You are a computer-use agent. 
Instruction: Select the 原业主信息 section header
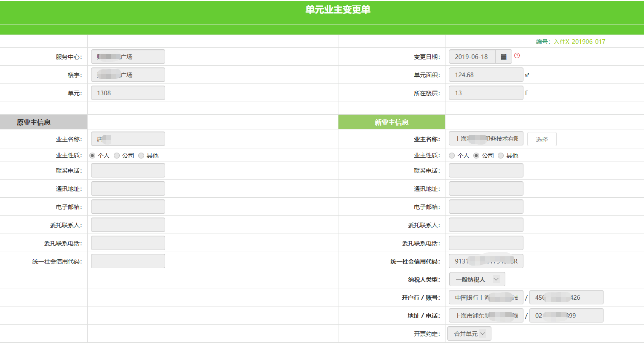pos(43,122)
